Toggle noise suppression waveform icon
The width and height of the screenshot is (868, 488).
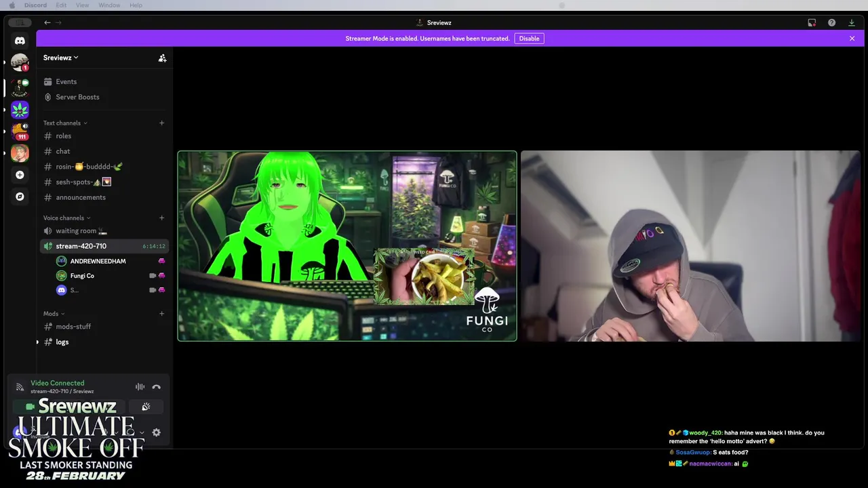pos(140,387)
